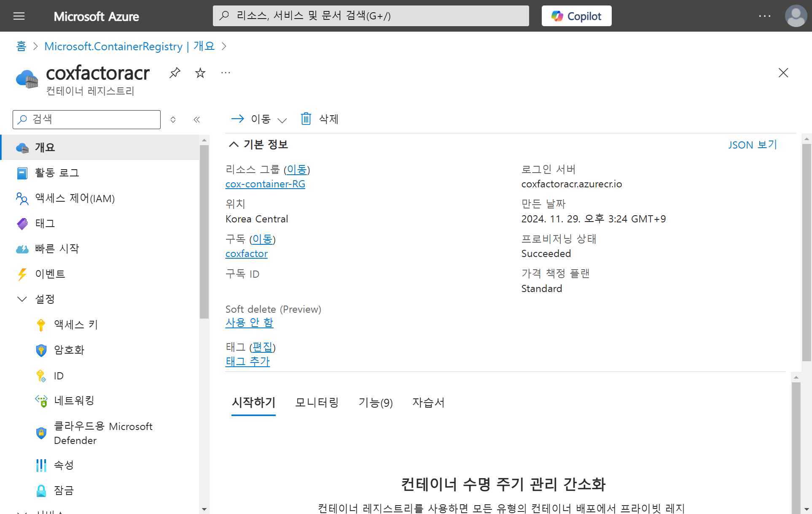Click the 개요 cloud registry icon
812x514 pixels.
tap(22, 148)
